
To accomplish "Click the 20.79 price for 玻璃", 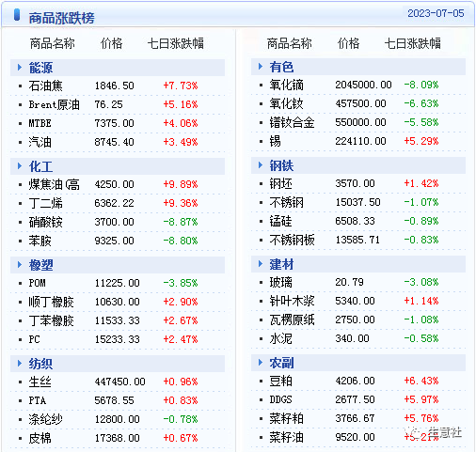I will [349, 282].
